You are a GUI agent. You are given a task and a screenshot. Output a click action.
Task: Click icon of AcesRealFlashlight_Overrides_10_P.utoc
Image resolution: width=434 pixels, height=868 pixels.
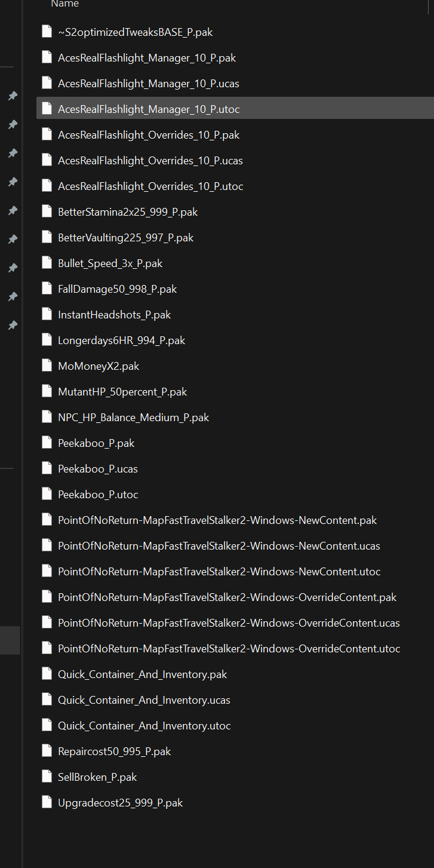(47, 186)
